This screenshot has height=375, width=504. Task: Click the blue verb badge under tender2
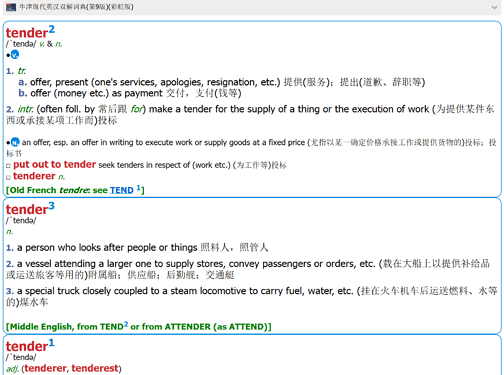(x=15, y=55)
